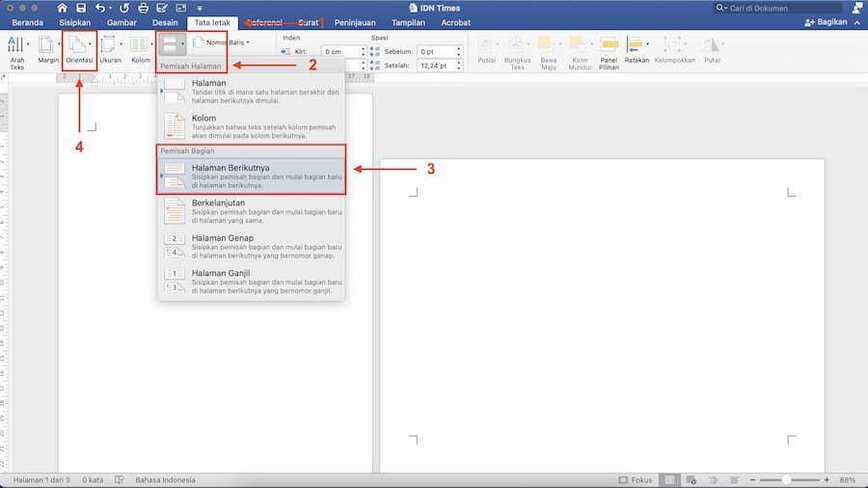Adjust the Setelah spacing stepper arrows

coord(459,66)
